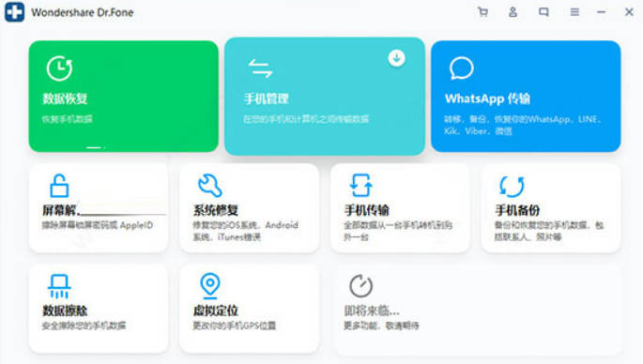This screenshot has height=364, width=643.
Task: Click the coming soon timer icon
Action: click(360, 286)
